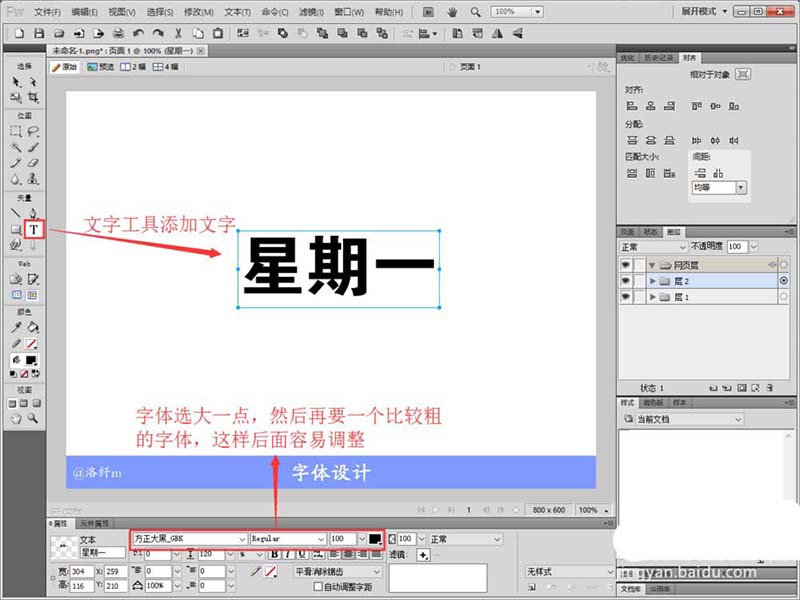Screen dimensions: 800x600
Task: Click the add filter plus button
Action: 423,555
